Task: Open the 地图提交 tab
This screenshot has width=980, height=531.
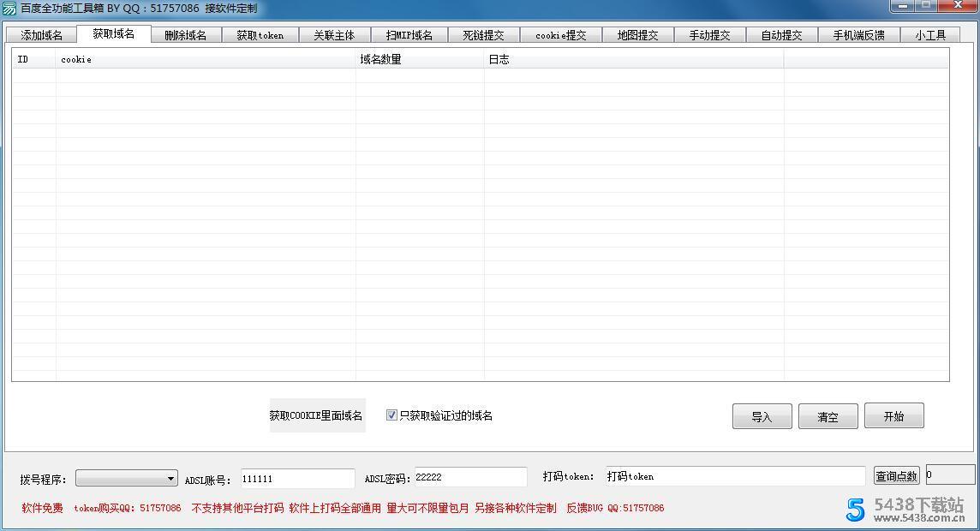Action: [638, 35]
